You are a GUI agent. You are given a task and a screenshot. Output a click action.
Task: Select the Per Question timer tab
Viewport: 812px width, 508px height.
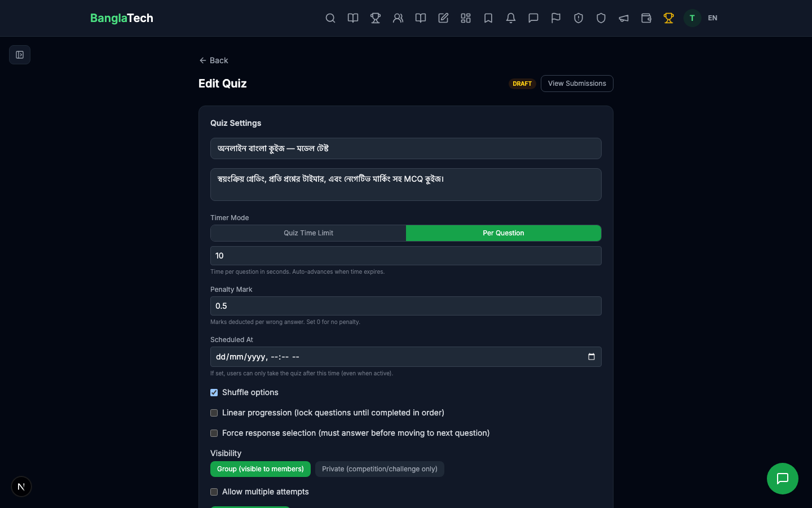[x=504, y=233]
